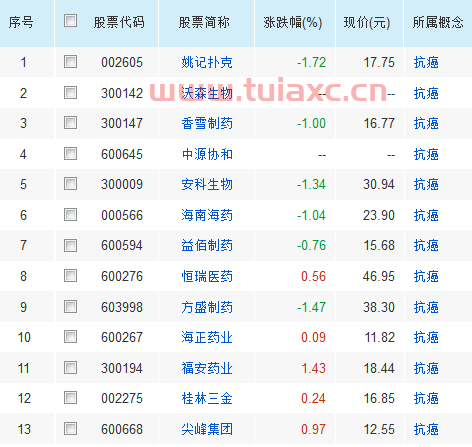Check the box for stock 300142
The height and width of the screenshot is (447, 472).
tap(70, 93)
